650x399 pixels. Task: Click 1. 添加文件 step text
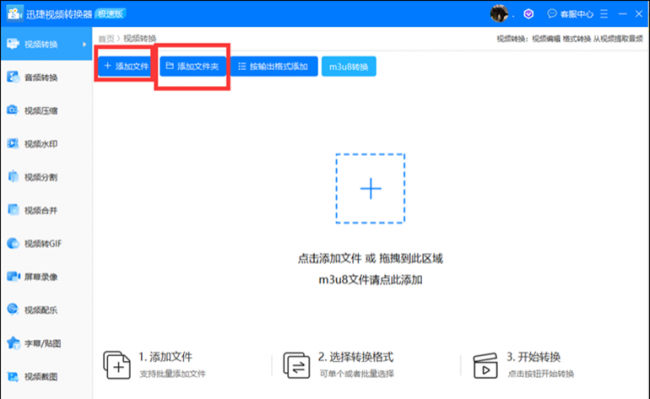click(165, 357)
